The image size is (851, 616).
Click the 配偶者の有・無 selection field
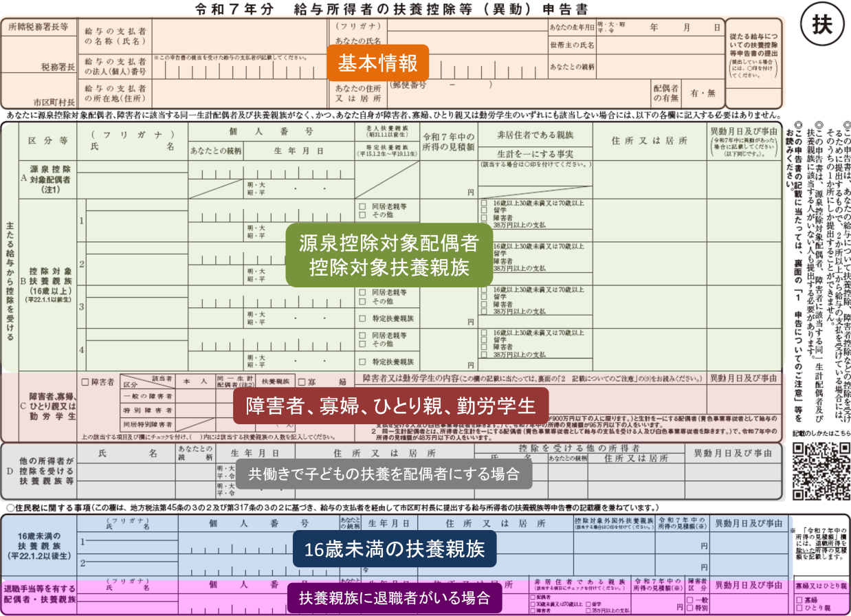coord(703,93)
